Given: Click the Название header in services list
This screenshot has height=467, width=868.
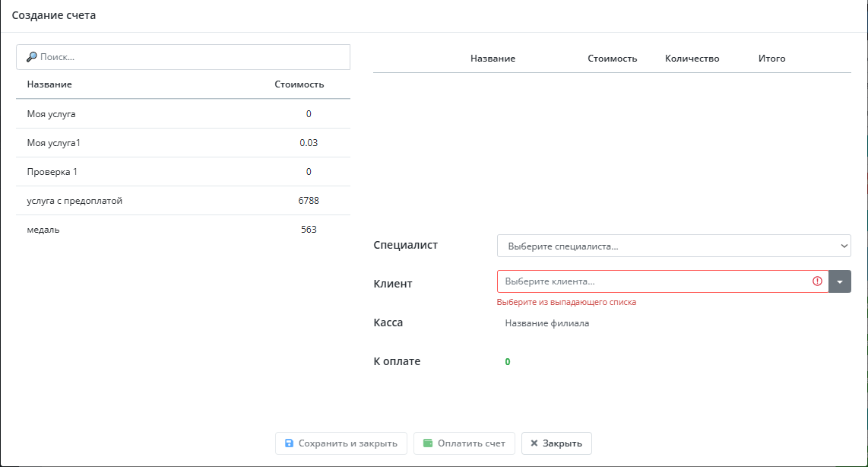Looking at the screenshot, I should coord(49,84).
